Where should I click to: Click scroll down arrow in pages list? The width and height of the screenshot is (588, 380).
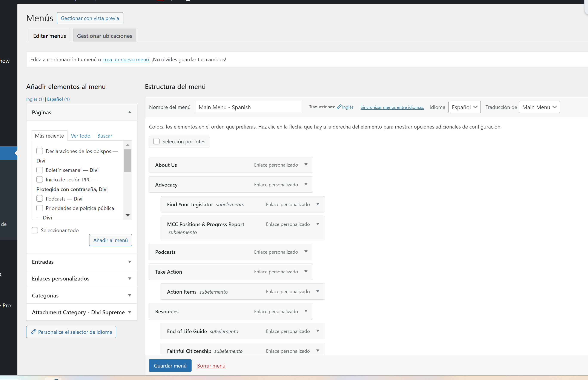coord(127,215)
